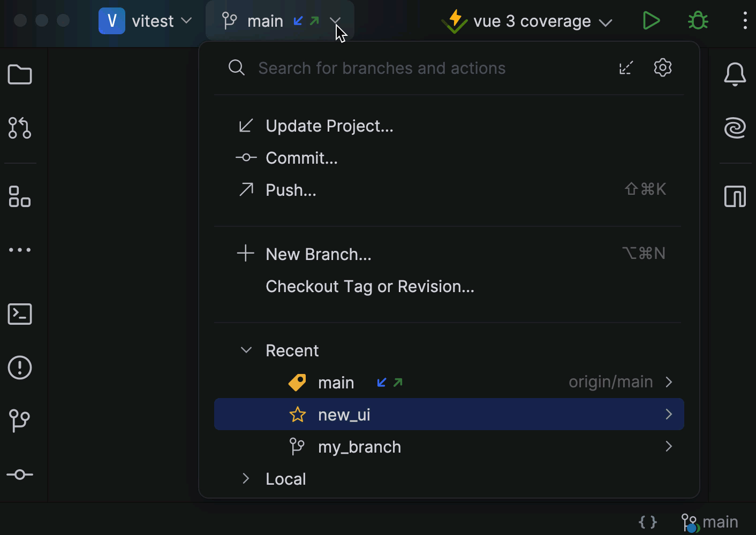Select Update Project from the menu
This screenshot has width=756, height=535.
pyautogui.click(x=329, y=126)
